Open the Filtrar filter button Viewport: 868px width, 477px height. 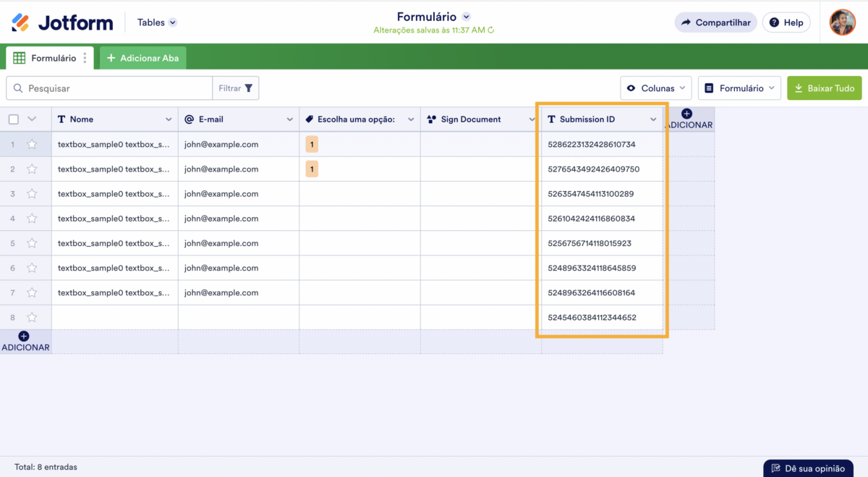236,88
